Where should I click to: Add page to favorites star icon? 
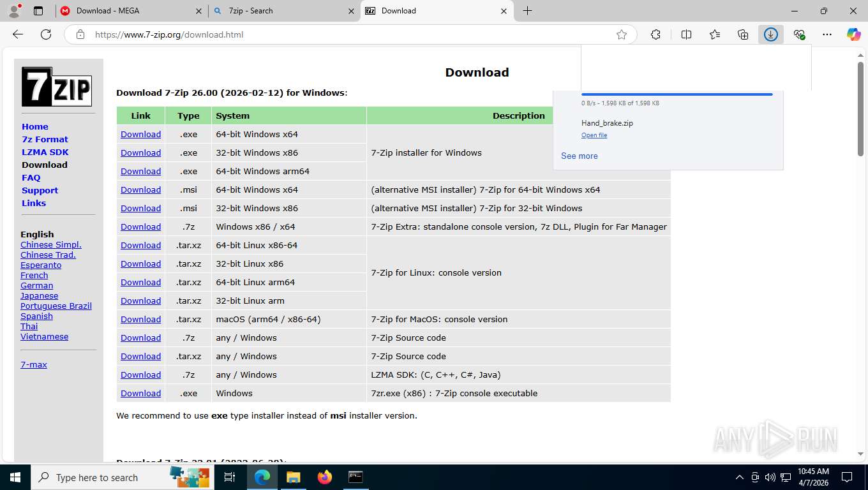(622, 34)
